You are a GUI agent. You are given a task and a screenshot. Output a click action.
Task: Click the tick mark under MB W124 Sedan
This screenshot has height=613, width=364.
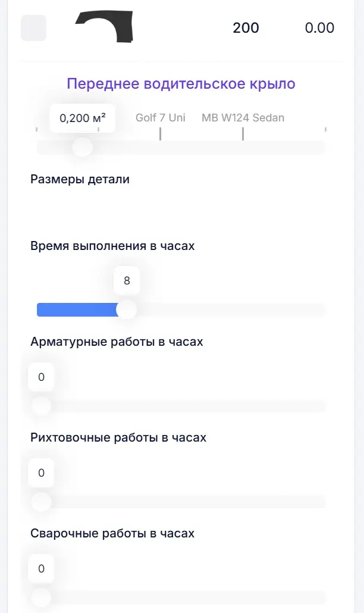click(x=243, y=135)
